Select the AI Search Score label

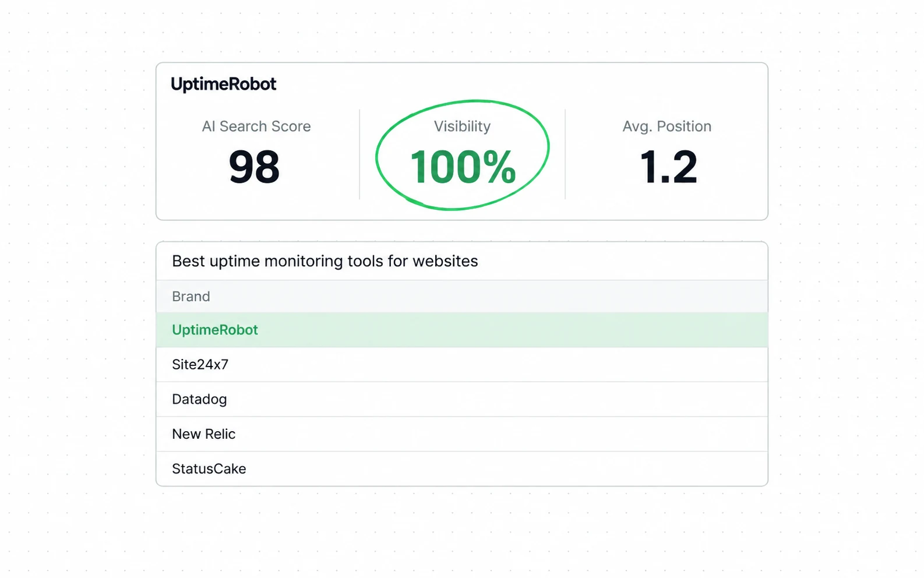click(x=256, y=126)
